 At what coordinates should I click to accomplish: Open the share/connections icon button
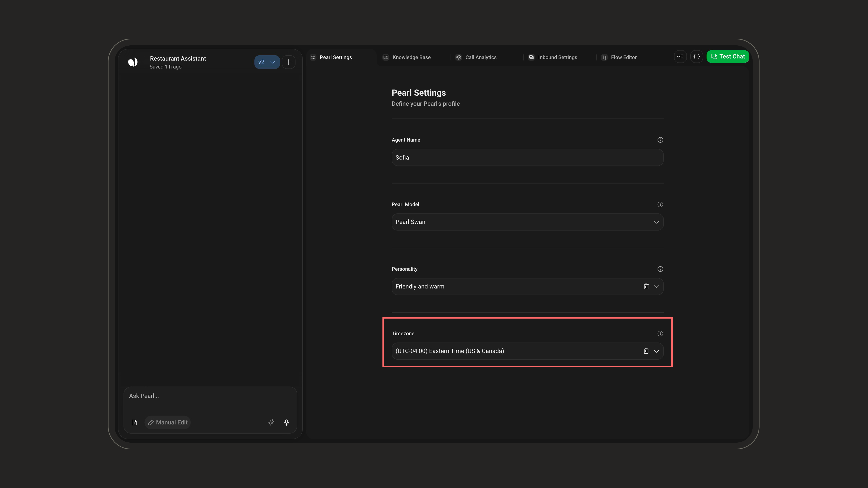click(680, 57)
